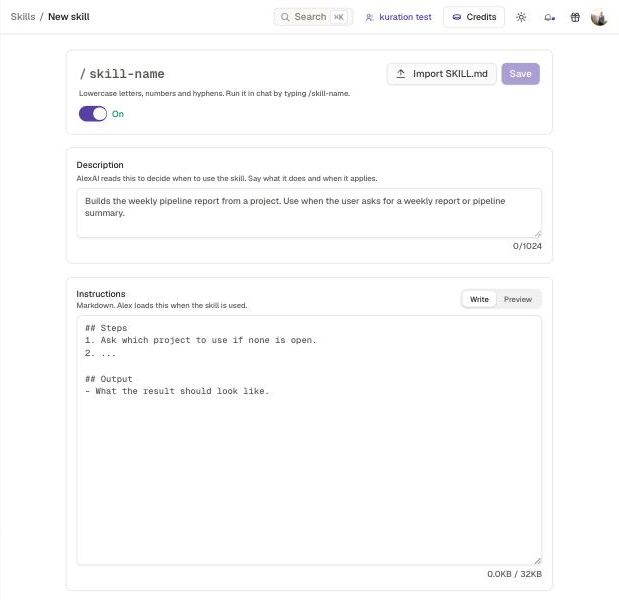Click the Description heading
This screenshot has width=619, height=600.
click(100, 165)
